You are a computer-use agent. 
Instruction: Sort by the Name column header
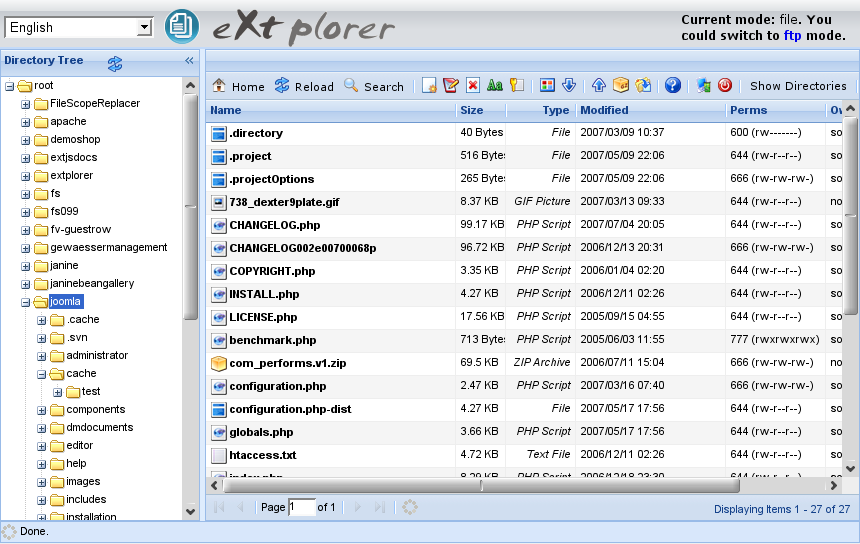[331, 110]
